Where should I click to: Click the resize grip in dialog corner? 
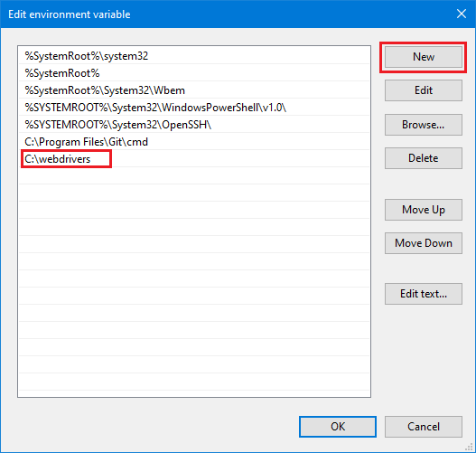pos(470,447)
